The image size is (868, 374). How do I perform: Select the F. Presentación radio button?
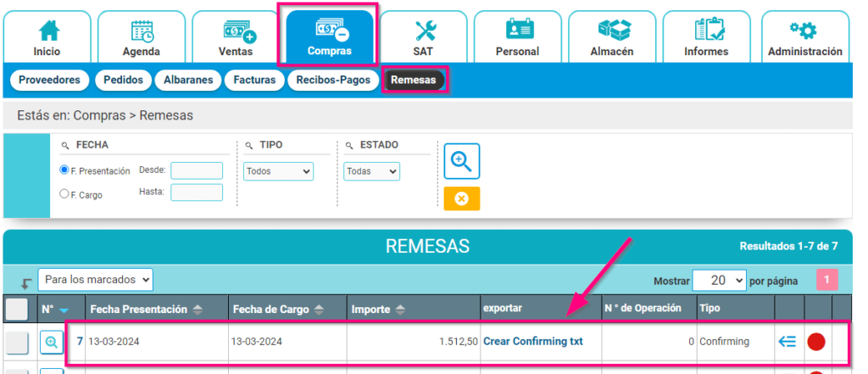[x=64, y=170]
